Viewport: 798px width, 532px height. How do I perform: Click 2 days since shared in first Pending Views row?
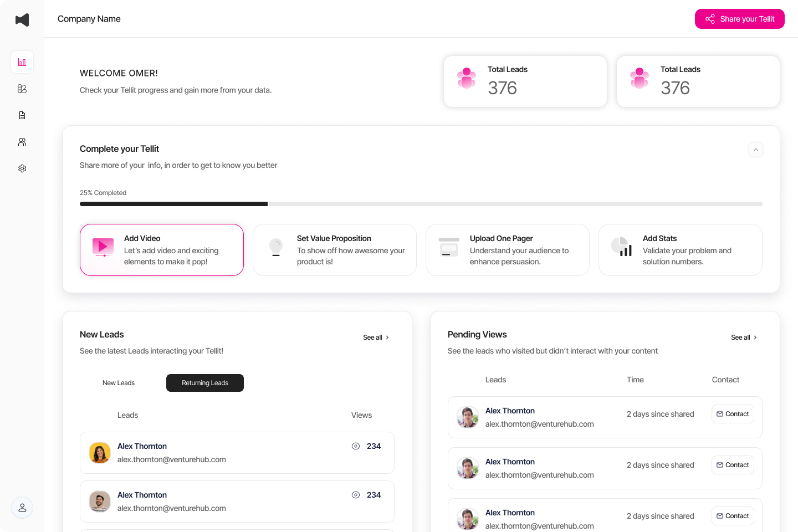click(660, 414)
